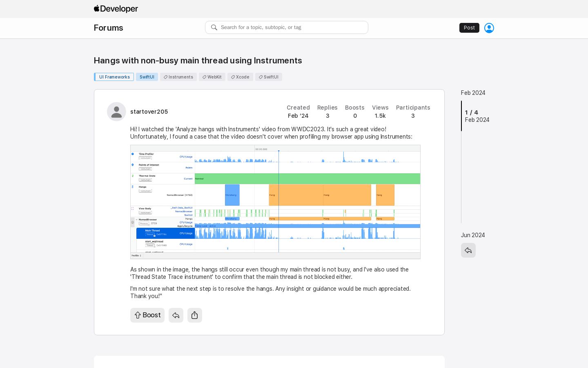Open the share icon under the post
This screenshot has width=588, height=368.
(195, 315)
